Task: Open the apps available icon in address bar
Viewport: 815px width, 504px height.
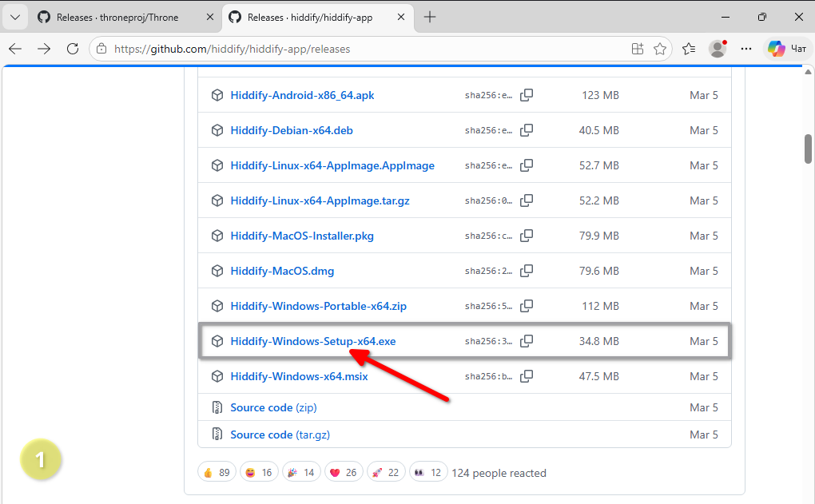Action: [638, 49]
